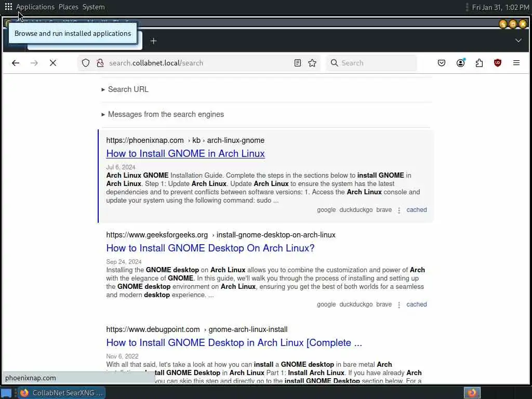Click the search magnifier icon
The width and height of the screenshot is (532, 399).
pos(334,63)
